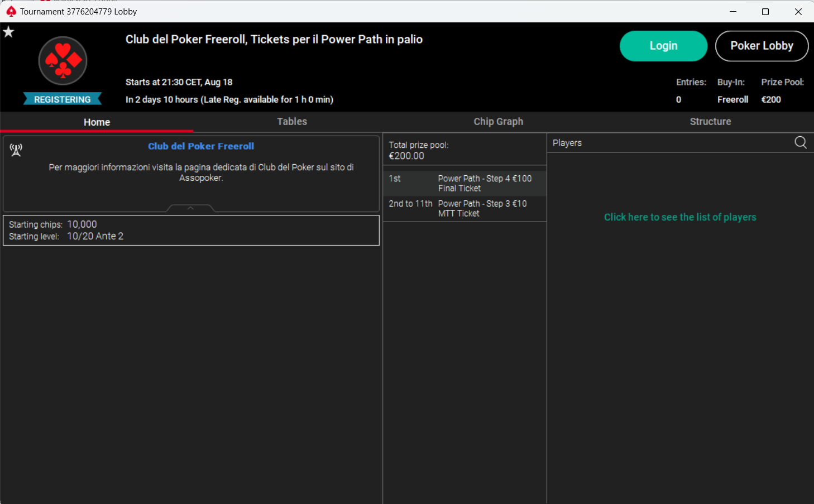Click the Starting level 10/20 Ante 2
The height and width of the screenshot is (504, 814).
pos(95,236)
